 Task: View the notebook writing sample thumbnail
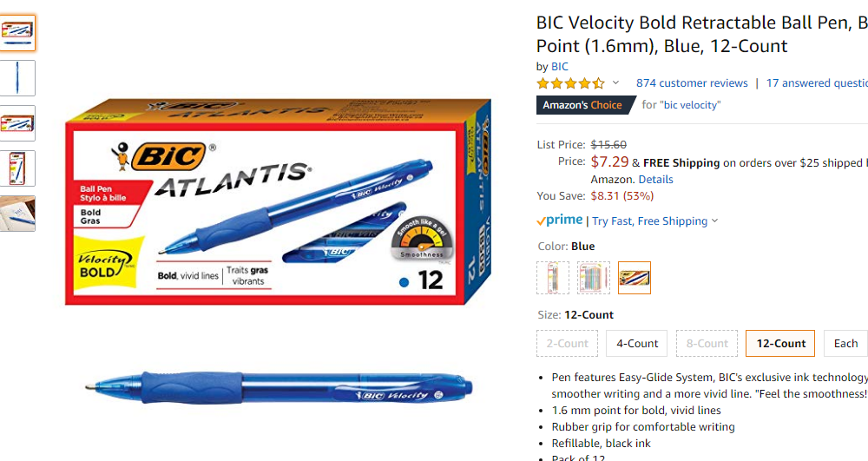coord(17,214)
